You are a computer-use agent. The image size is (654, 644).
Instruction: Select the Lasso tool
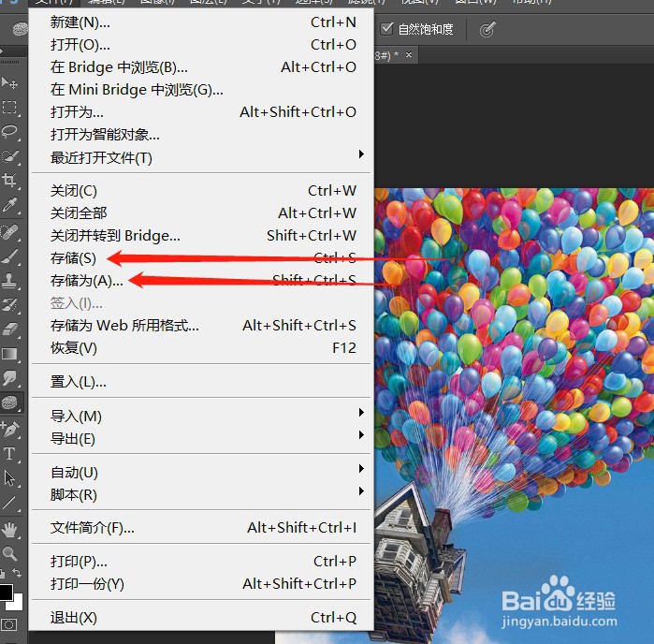point(9,132)
